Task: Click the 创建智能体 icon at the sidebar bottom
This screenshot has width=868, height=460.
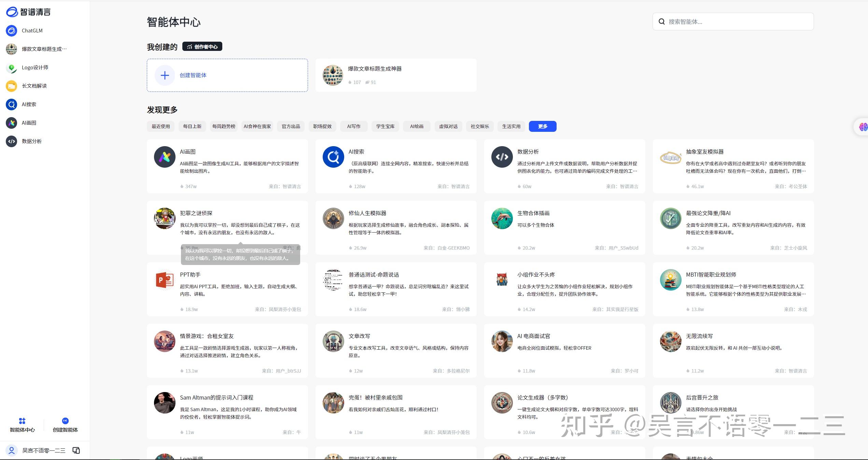Action: (x=65, y=421)
